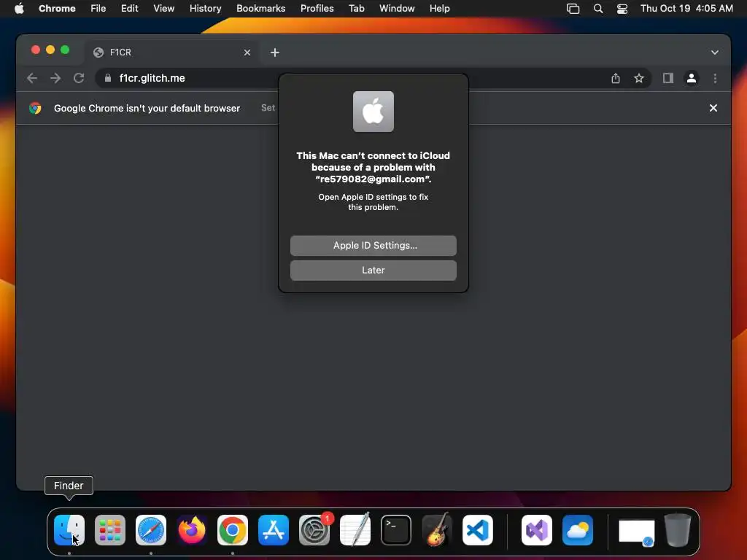
Task: Click the Apple logo in iCloud dialog
Action: click(373, 112)
